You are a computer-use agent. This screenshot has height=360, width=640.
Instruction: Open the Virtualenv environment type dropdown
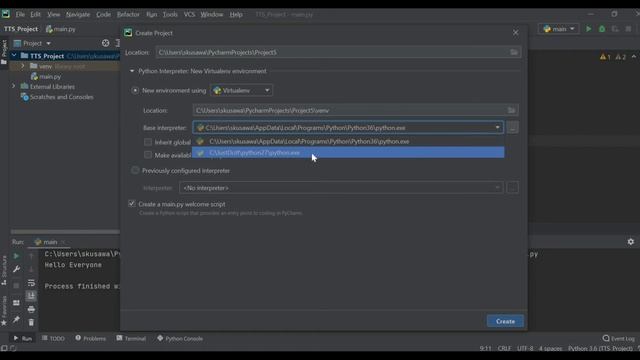[241, 91]
